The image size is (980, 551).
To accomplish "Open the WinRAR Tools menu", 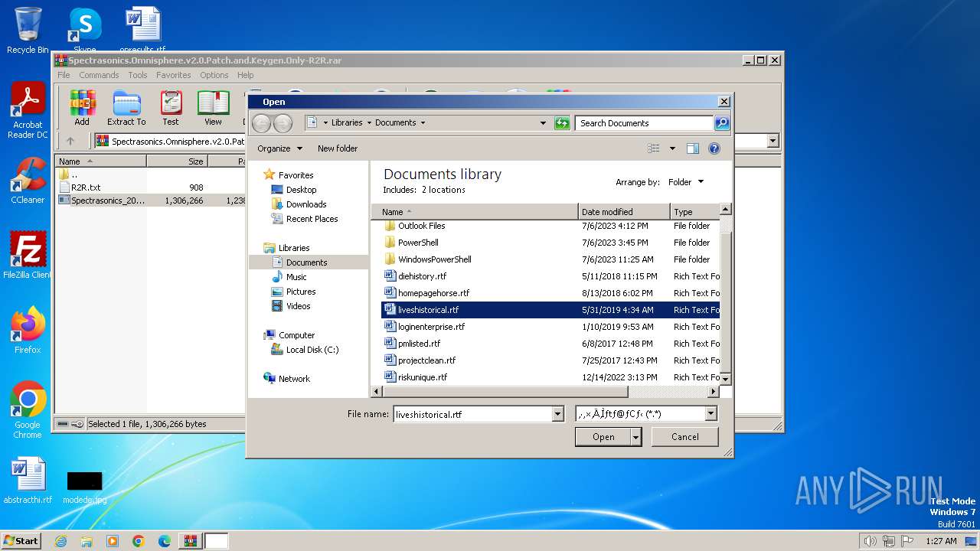I will tap(138, 75).
